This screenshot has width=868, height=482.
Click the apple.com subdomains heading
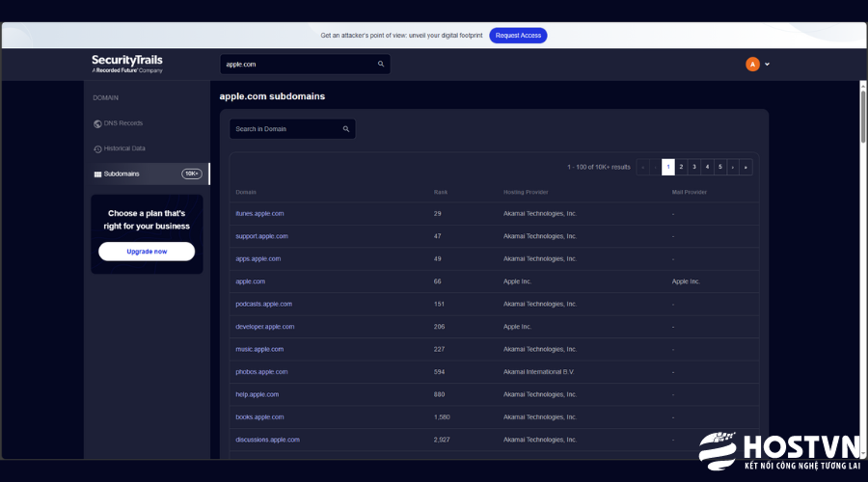click(x=272, y=96)
